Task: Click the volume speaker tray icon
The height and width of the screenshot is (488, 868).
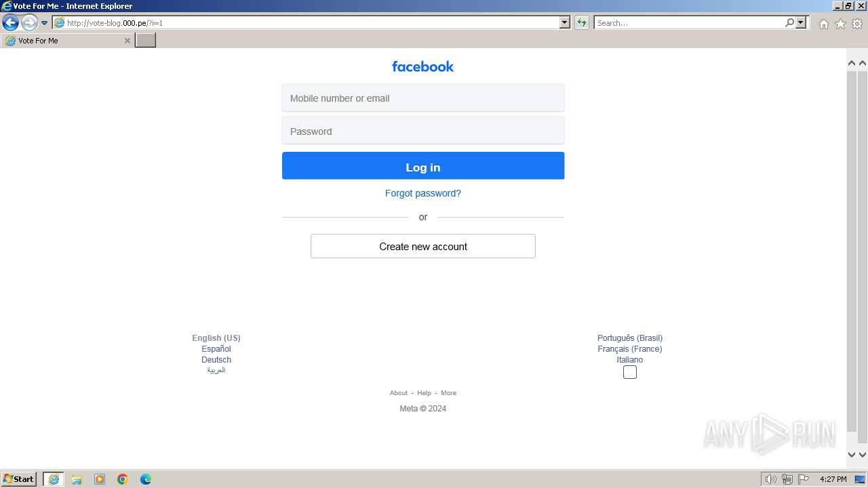Action: (x=771, y=479)
